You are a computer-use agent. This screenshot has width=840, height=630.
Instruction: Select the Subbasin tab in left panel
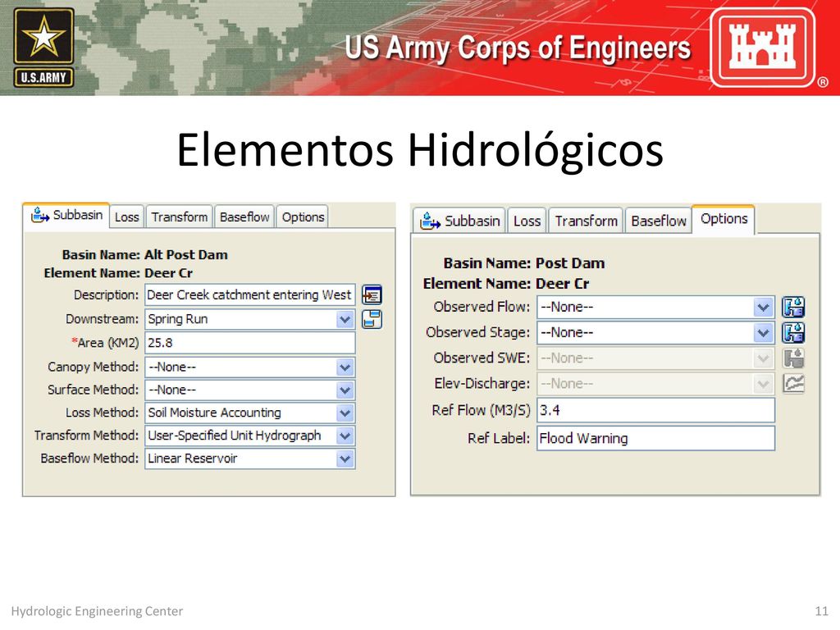tap(67, 216)
